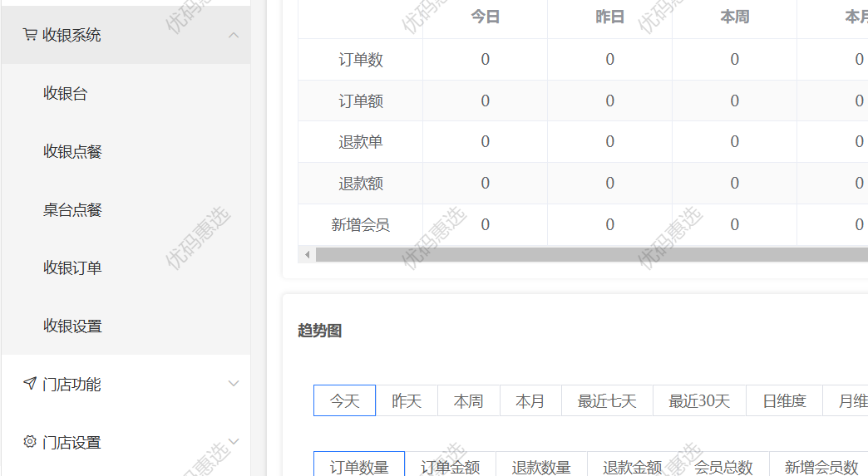Open the 收银台 menu item
The width and height of the screenshot is (868, 476).
pyautogui.click(x=66, y=94)
